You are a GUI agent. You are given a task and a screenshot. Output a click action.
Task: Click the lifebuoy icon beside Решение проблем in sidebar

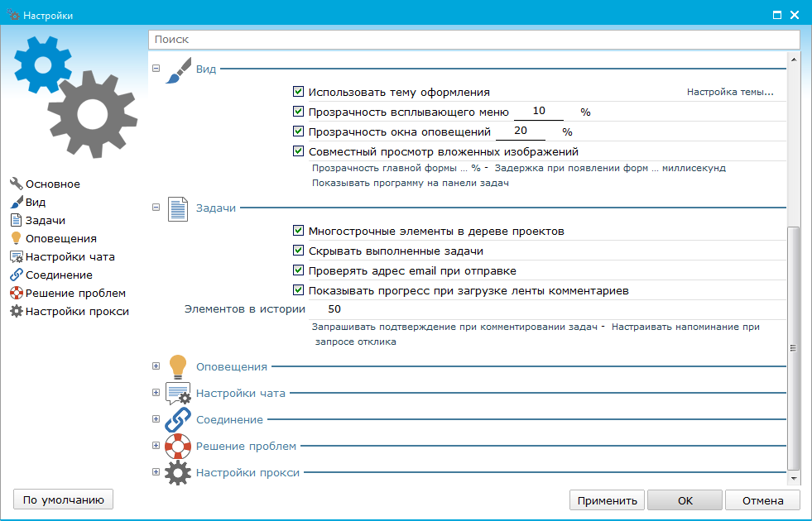pyautogui.click(x=16, y=293)
